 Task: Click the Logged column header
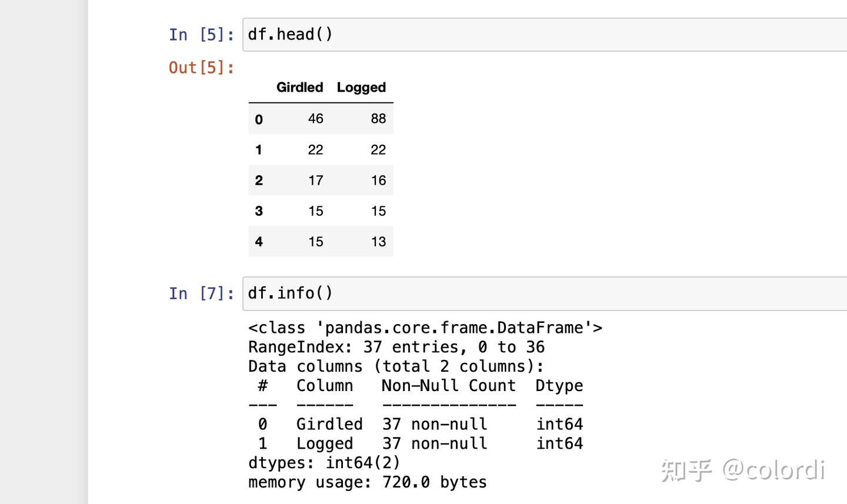[x=361, y=88]
